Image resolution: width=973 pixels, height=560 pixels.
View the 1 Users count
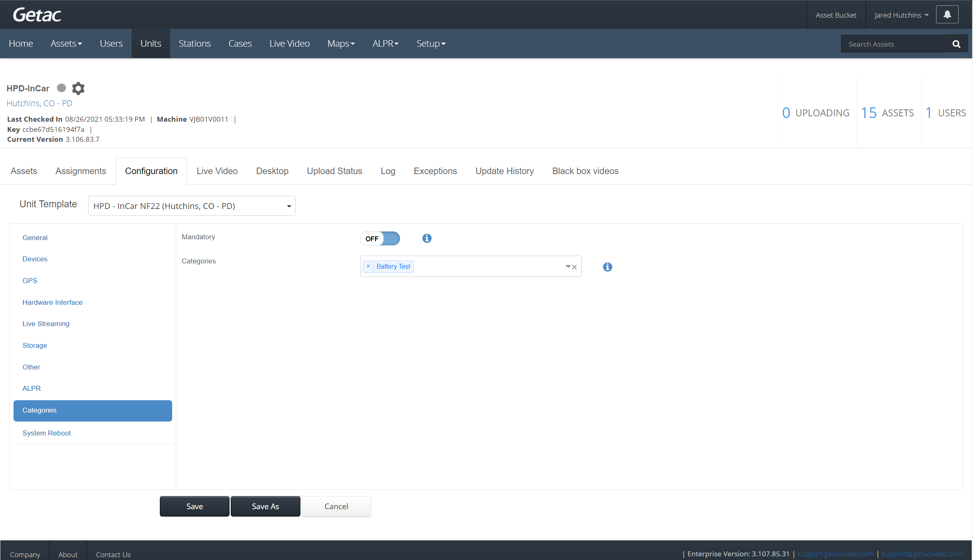click(946, 113)
